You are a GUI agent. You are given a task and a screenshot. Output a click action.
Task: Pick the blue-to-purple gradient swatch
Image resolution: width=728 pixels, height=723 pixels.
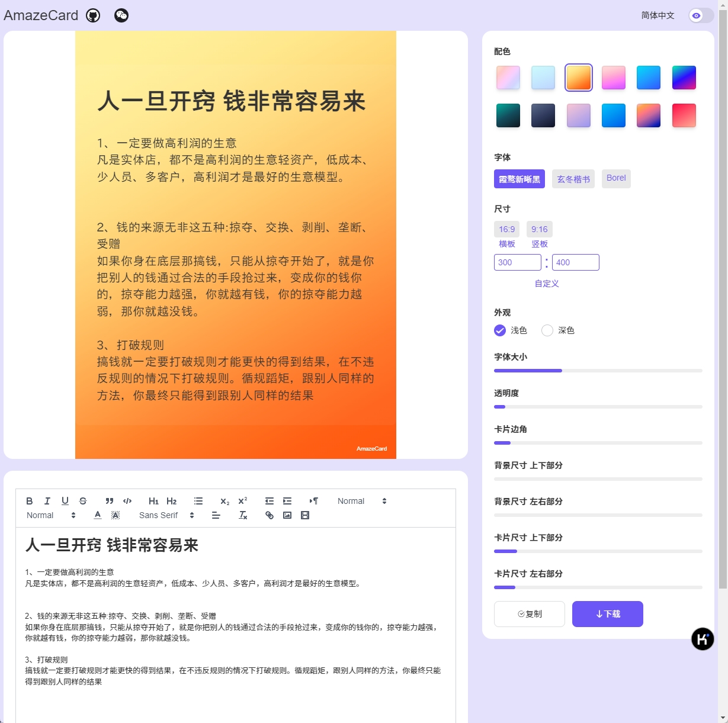point(684,78)
